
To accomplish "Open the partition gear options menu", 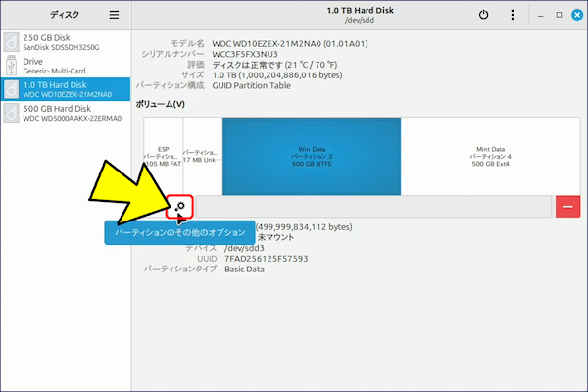I will click(x=180, y=206).
